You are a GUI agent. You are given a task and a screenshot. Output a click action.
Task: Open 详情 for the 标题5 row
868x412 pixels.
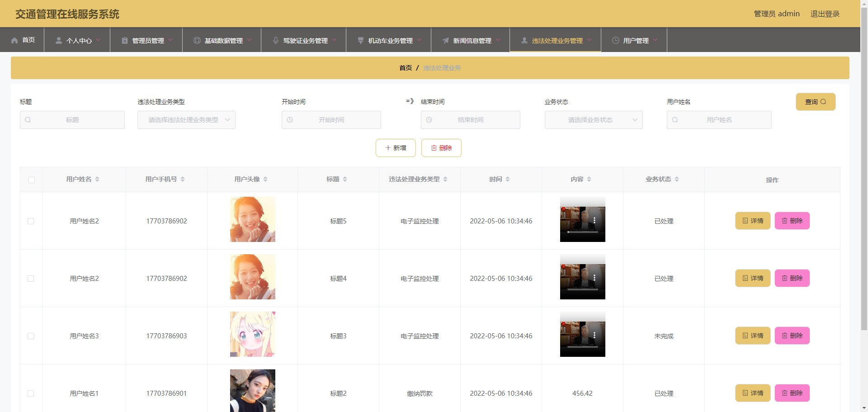753,221
